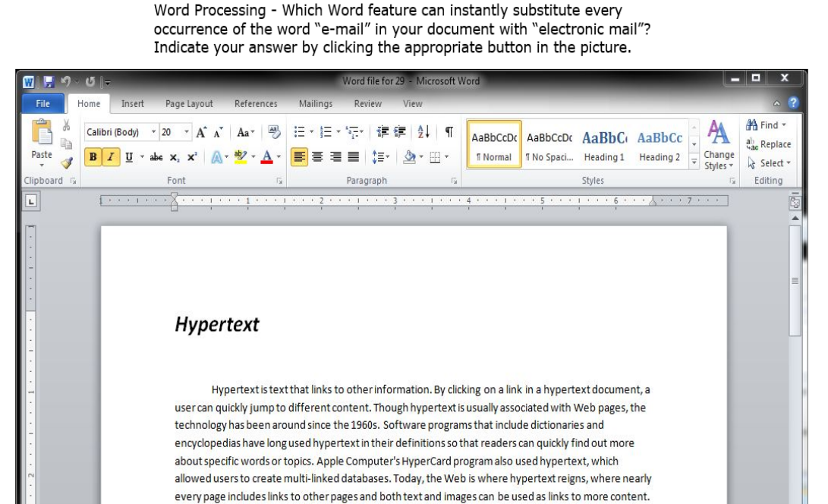The image size is (828, 504).
Task: Open the Font dialog launcher
Action: (279, 181)
